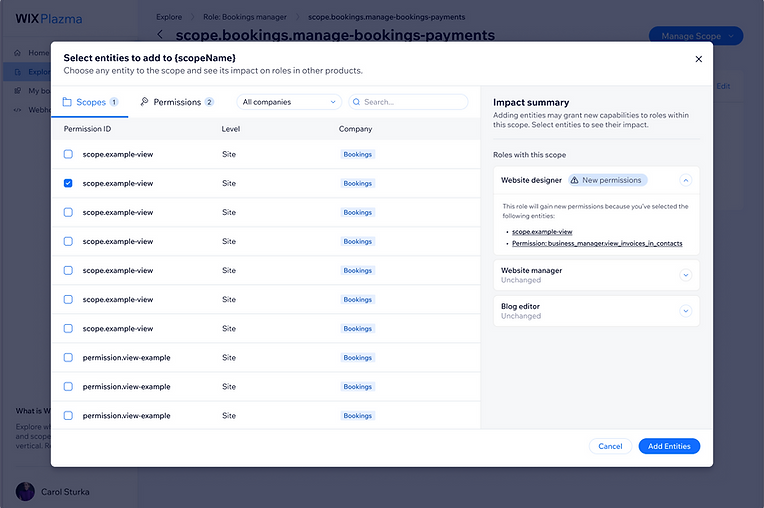Screen dimensions: 764x508
Task: Click the magnifier icon in search box
Action: (356, 102)
